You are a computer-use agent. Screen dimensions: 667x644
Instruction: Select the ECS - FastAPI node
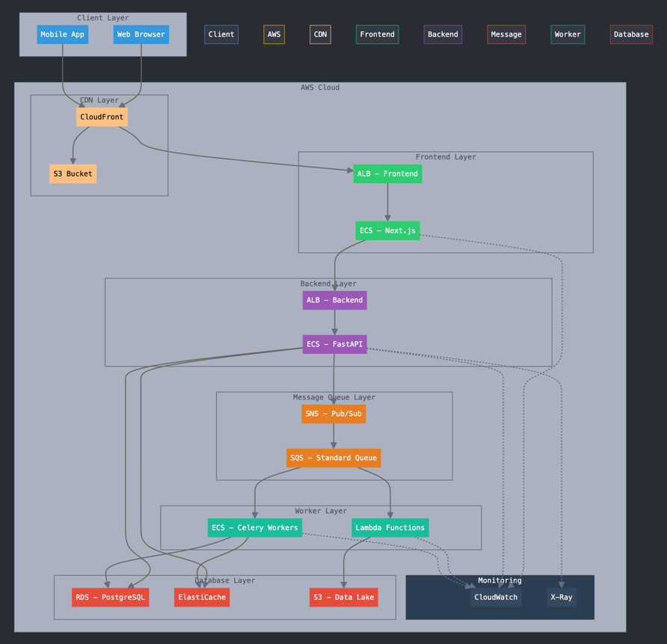point(335,344)
